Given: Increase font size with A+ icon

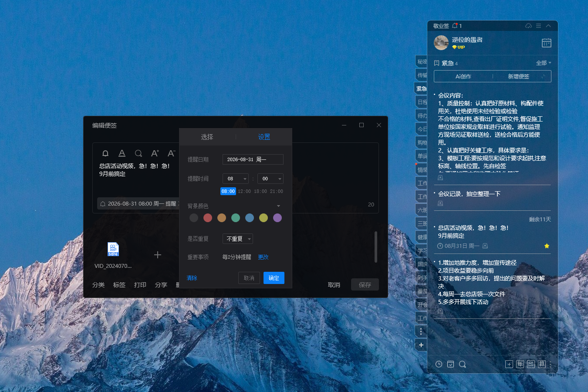Looking at the screenshot, I should pos(155,153).
